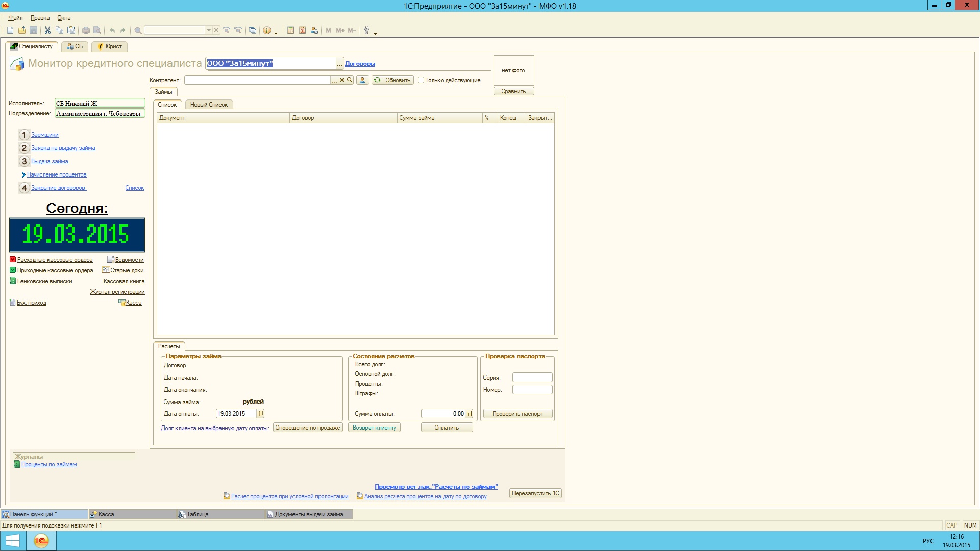Click the Help information icon
980x551 pixels.
(267, 31)
